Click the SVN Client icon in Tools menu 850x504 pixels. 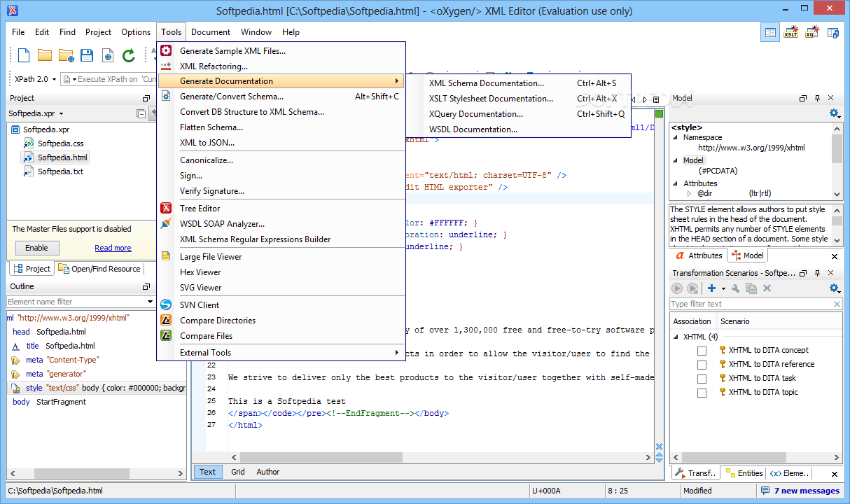tap(166, 305)
